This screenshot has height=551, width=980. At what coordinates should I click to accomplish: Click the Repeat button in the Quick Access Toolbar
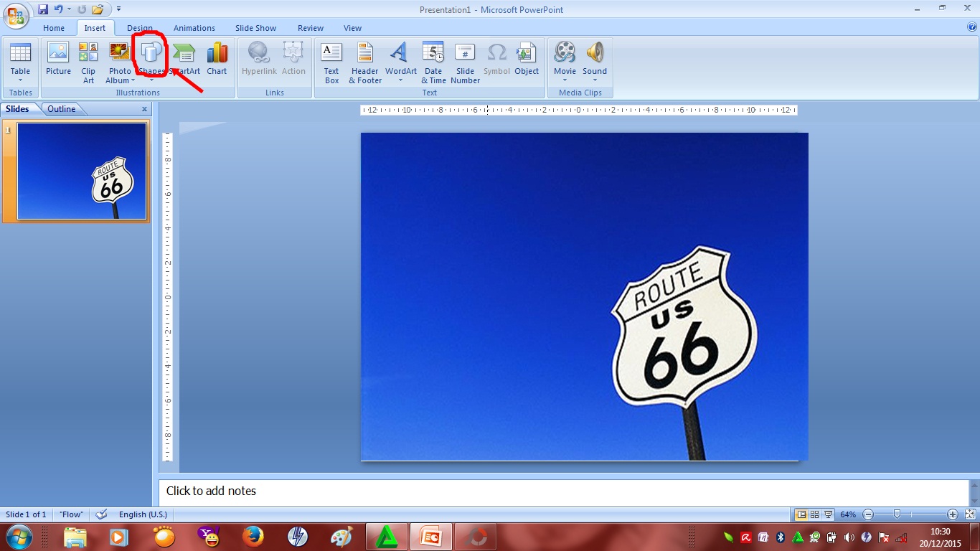click(81, 9)
